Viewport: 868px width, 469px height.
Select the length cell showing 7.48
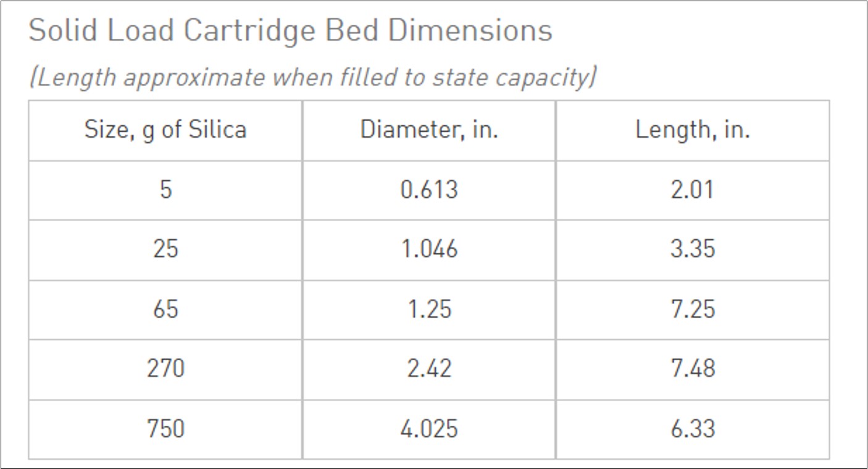692,368
